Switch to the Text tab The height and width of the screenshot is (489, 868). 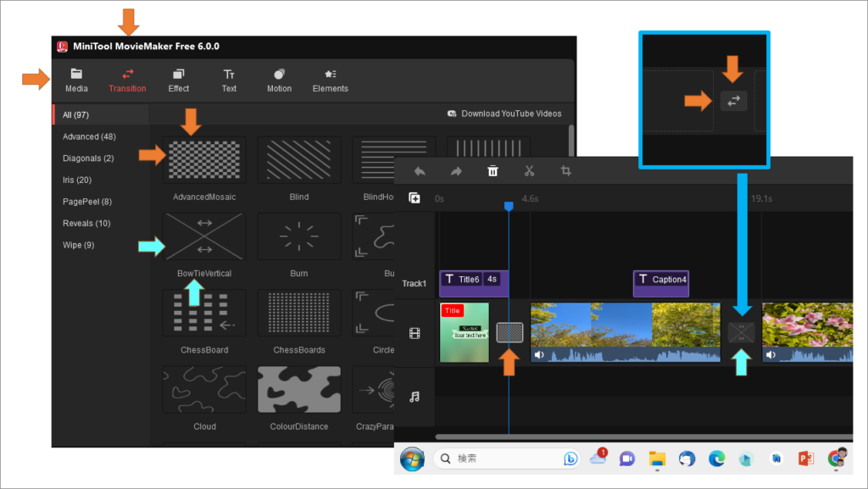point(229,81)
